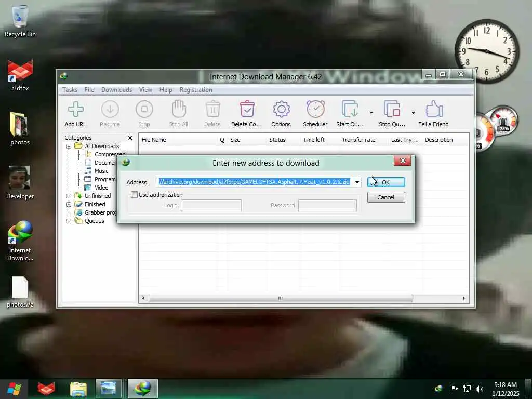The height and width of the screenshot is (399, 532).
Task: Open the Help menu
Action: pyautogui.click(x=166, y=90)
